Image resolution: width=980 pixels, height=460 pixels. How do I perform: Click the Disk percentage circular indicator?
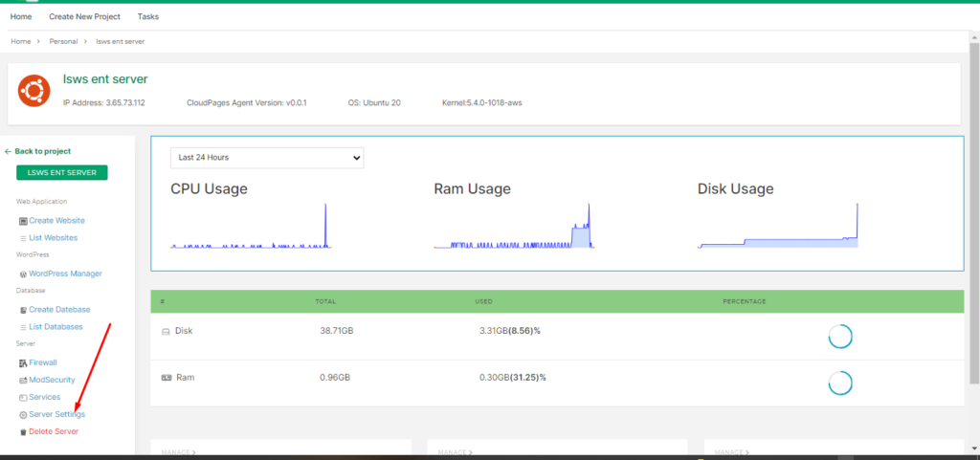839,337
